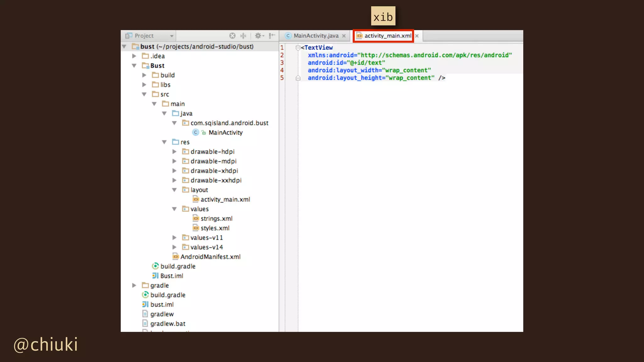Switch to MainActivity.java tab

tap(315, 36)
